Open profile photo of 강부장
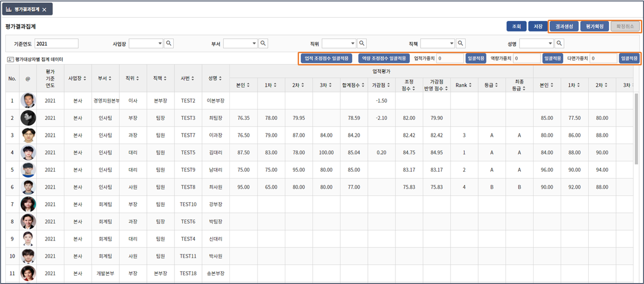 [x=28, y=204]
